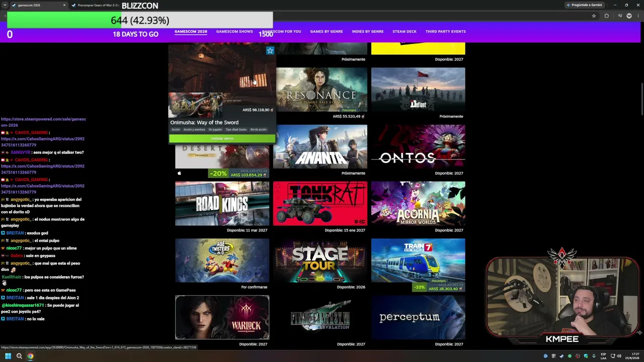
Task: Open the volume speaker icon in tray
Action: click(618, 356)
